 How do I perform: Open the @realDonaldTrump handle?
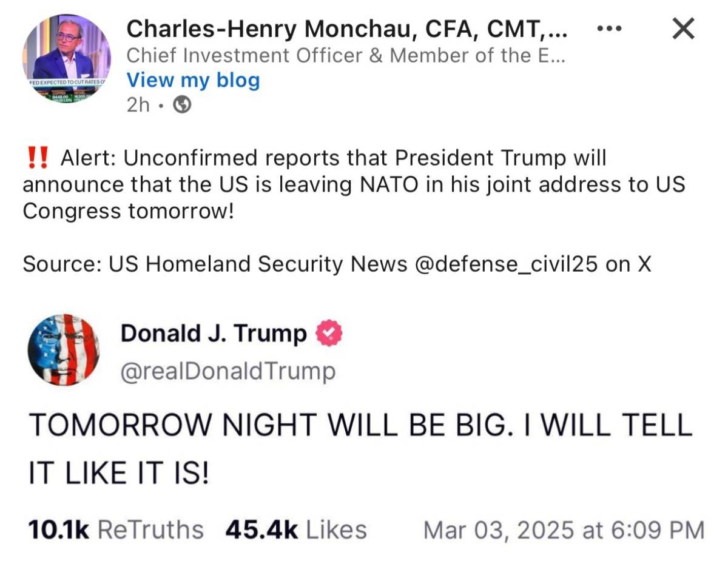(227, 371)
